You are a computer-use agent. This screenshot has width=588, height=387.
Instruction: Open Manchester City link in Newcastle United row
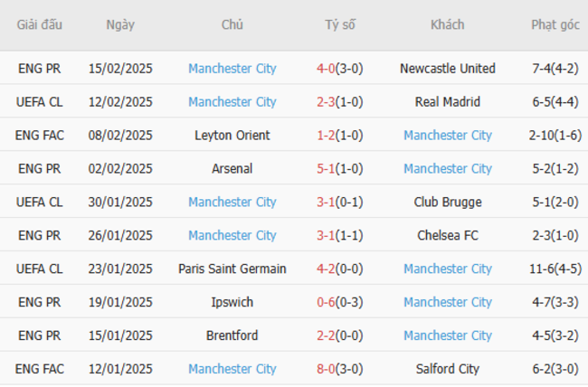point(232,69)
